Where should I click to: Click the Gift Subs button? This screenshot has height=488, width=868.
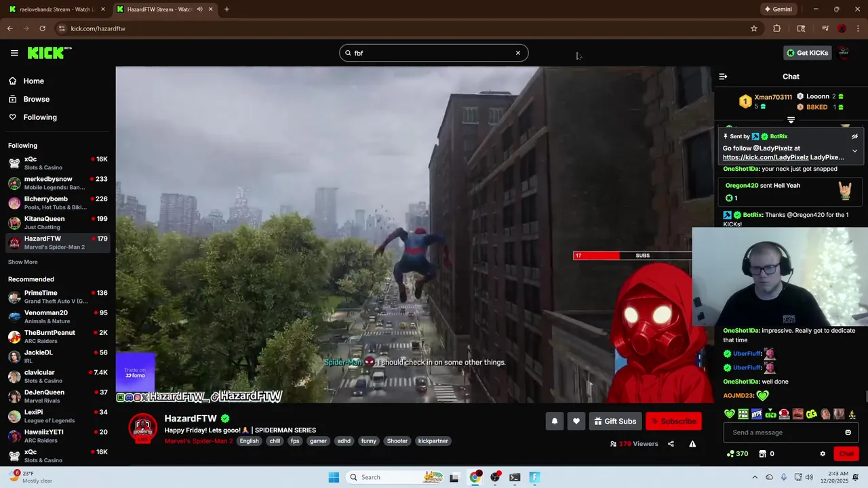(615, 422)
